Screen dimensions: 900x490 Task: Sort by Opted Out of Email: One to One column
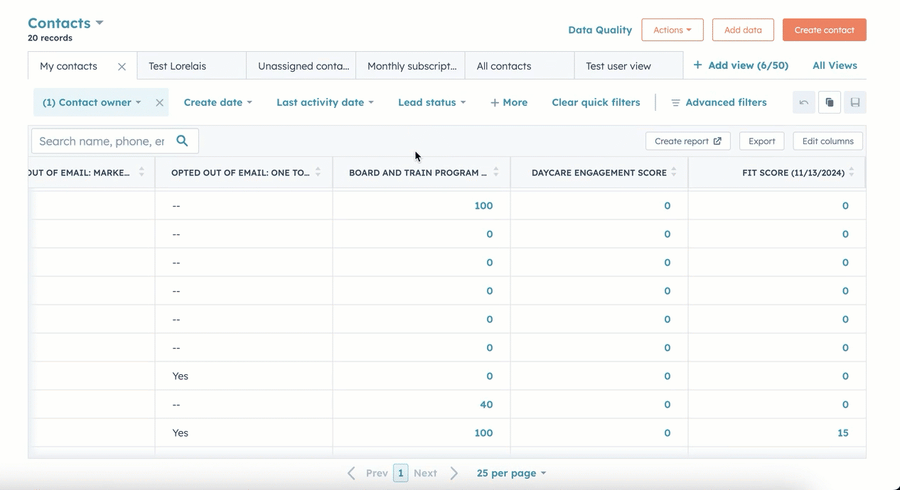[x=318, y=172]
